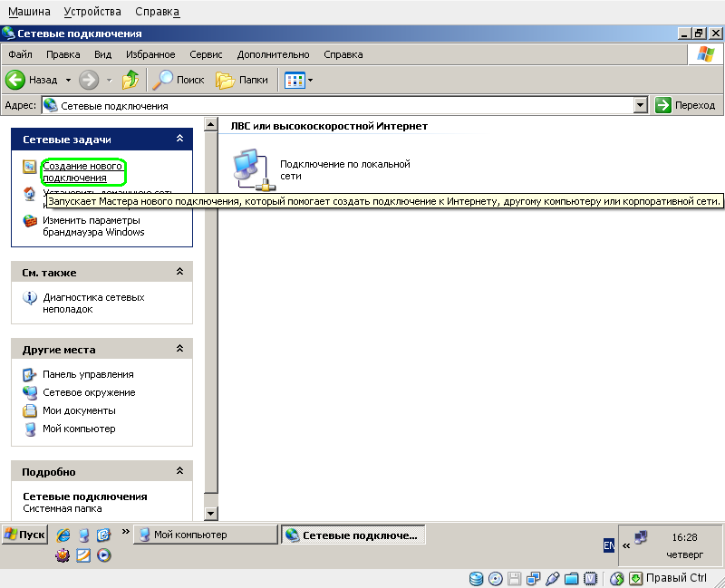Click the network icon in the system tray
The height and width of the screenshot is (588, 725).
pos(641,537)
